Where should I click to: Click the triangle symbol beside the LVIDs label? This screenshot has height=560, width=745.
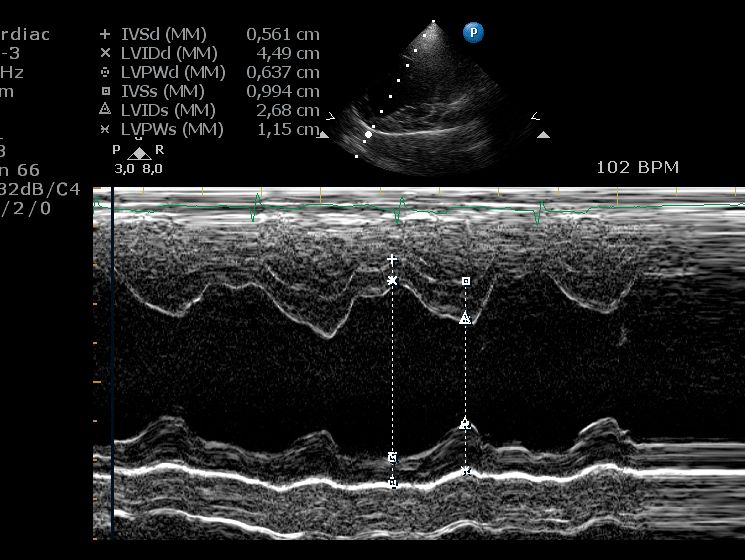[x=105, y=110]
